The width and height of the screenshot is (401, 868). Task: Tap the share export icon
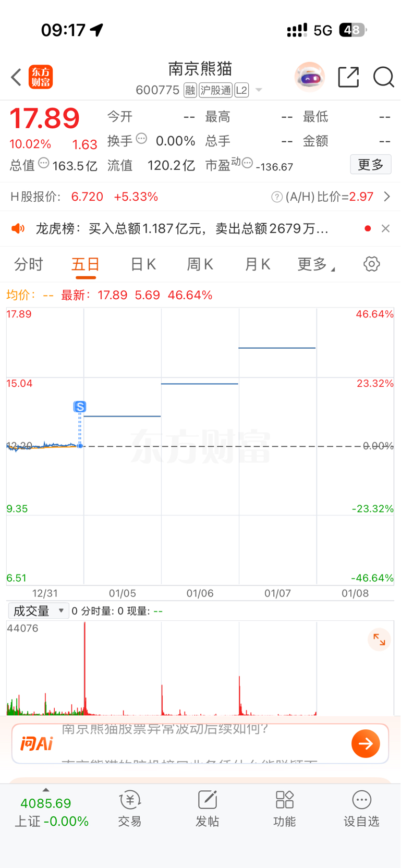348,77
